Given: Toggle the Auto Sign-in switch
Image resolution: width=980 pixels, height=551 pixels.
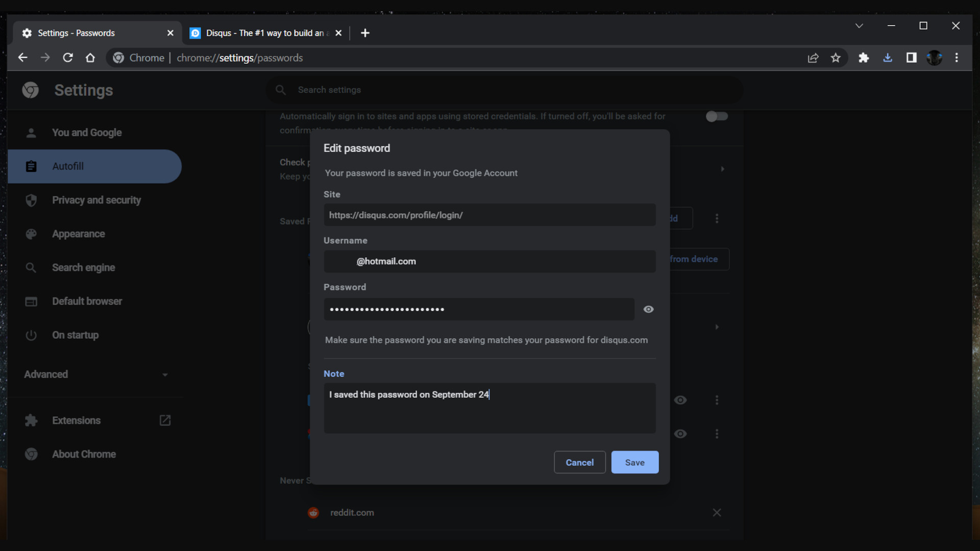Looking at the screenshot, I should coord(717,116).
